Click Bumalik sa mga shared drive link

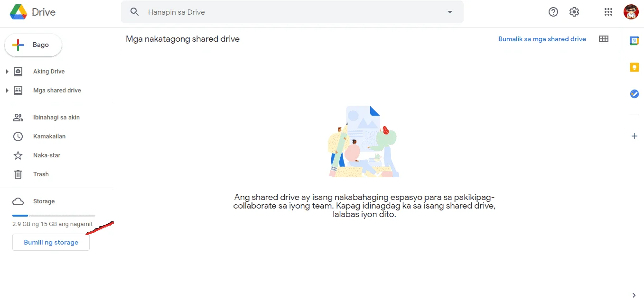pos(542,39)
